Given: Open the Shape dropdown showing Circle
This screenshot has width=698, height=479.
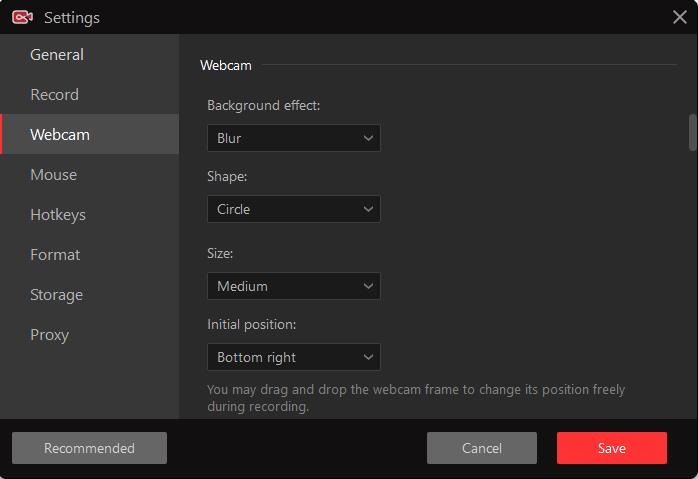Looking at the screenshot, I should tap(293, 209).
